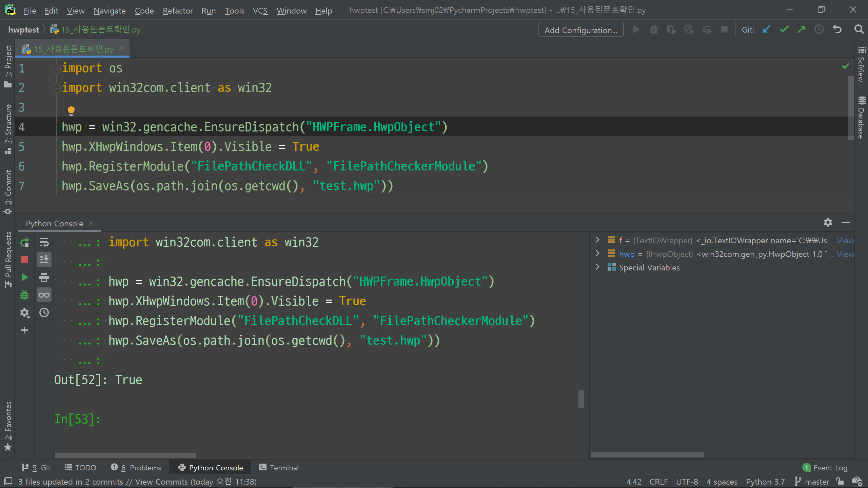This screenshot has width=868, height=488.
Task: Open console settings gear icon
Action: pyautogui.click(x=24, y=313)
